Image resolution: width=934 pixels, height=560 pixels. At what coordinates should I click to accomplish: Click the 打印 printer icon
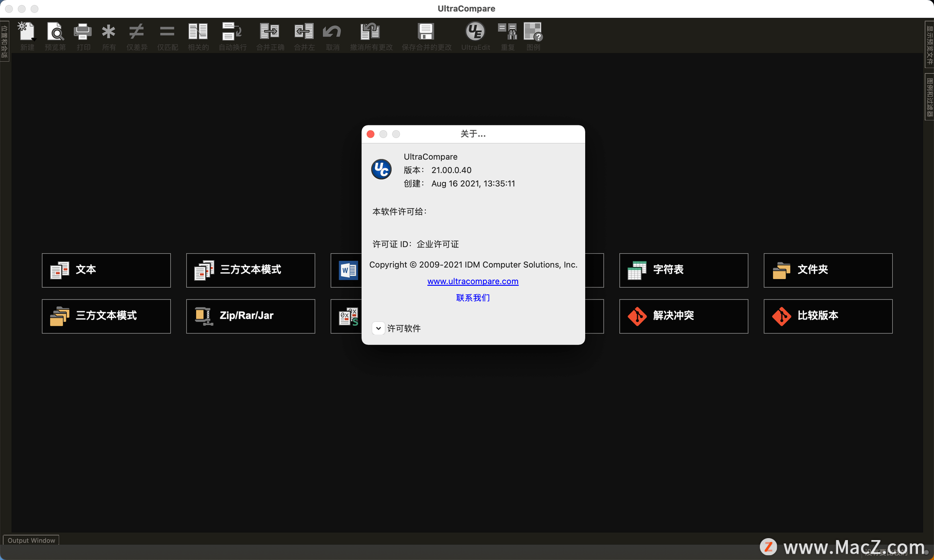(83, 32)
